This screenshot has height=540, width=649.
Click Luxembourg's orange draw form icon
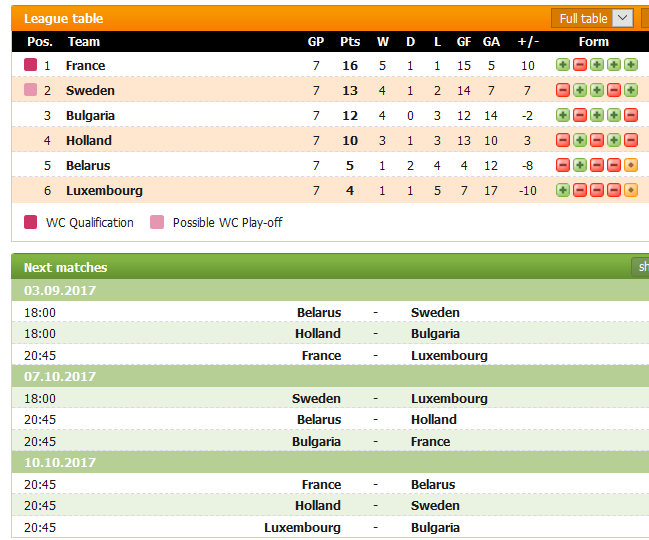[x=630, y=190]
